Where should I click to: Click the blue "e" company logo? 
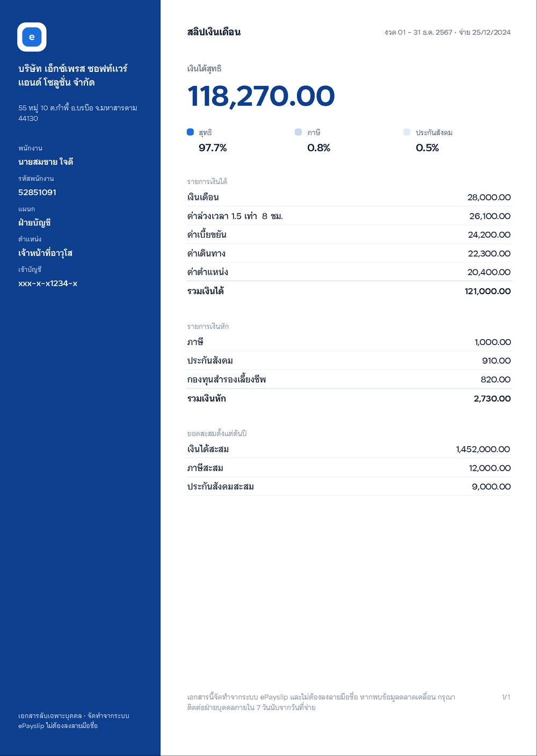[x=32, y=37]
